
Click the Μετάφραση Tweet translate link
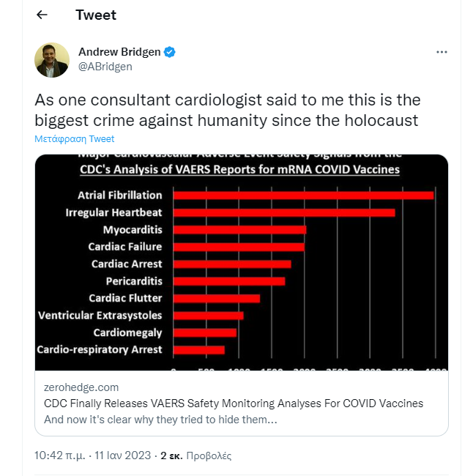pyautogui.click(x=75, y=138)
